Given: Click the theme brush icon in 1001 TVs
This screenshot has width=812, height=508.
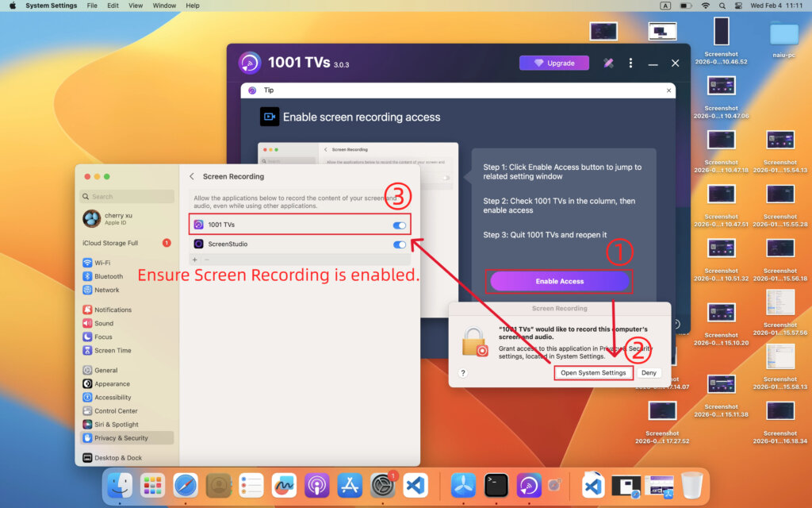Looking at the screenshot, I should (x=608, y=63).
